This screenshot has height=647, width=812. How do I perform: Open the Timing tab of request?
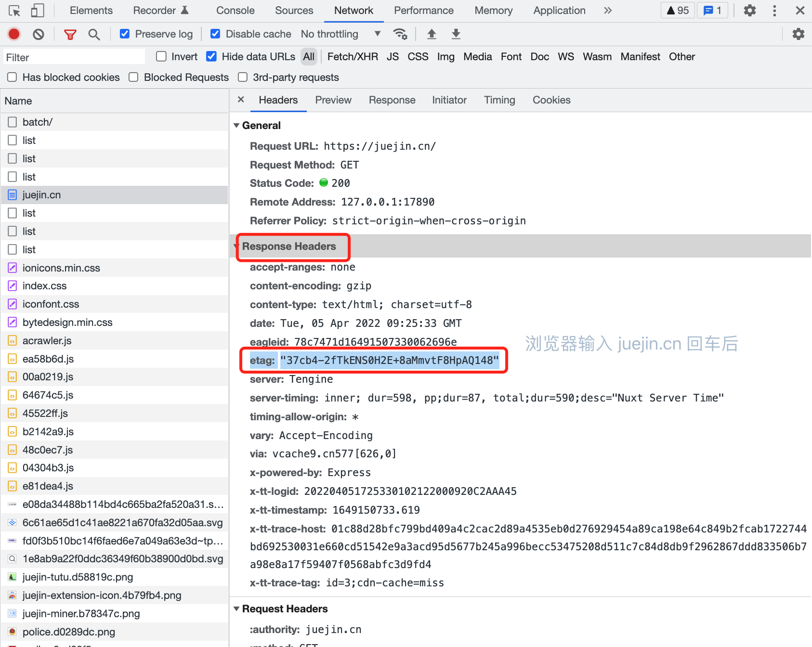tap(499, 100)
